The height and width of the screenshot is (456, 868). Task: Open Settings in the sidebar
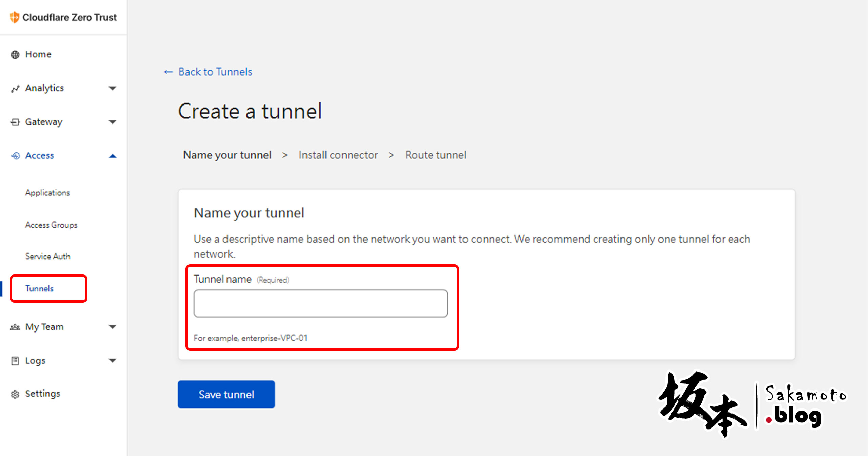coord(43,394)
